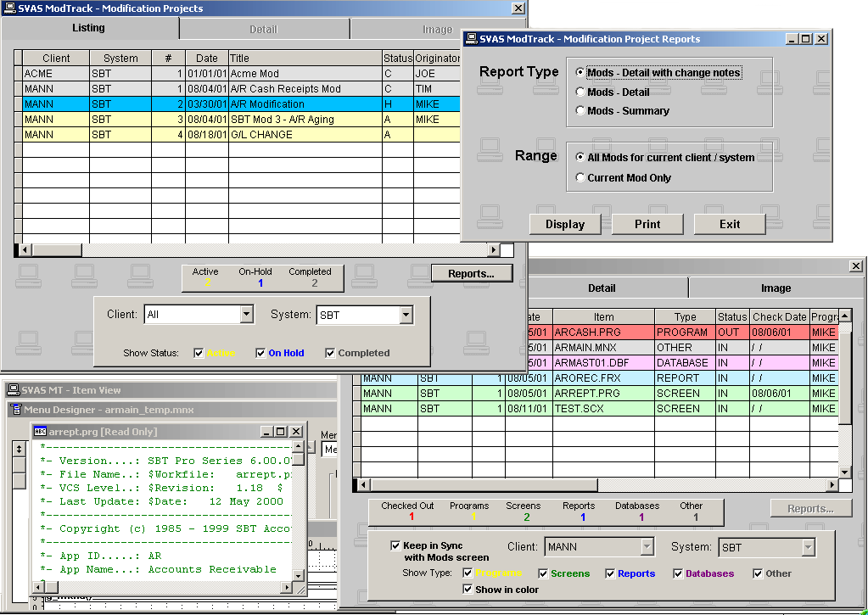Minimize the Modification Project Reports dialog
This screenshot has height=615, width=868.
click(792, 39)
